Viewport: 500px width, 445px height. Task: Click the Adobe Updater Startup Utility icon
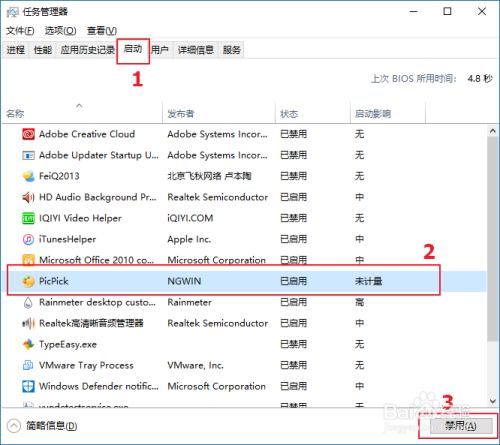click(x=28, y=155)
